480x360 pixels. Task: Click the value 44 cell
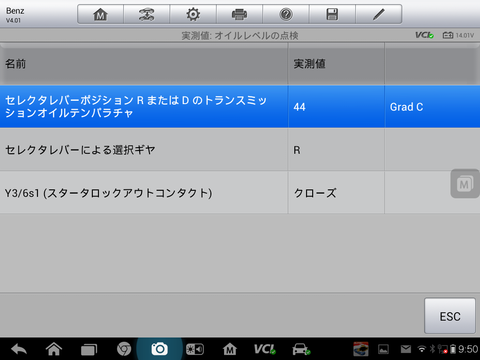pos(336,107)
